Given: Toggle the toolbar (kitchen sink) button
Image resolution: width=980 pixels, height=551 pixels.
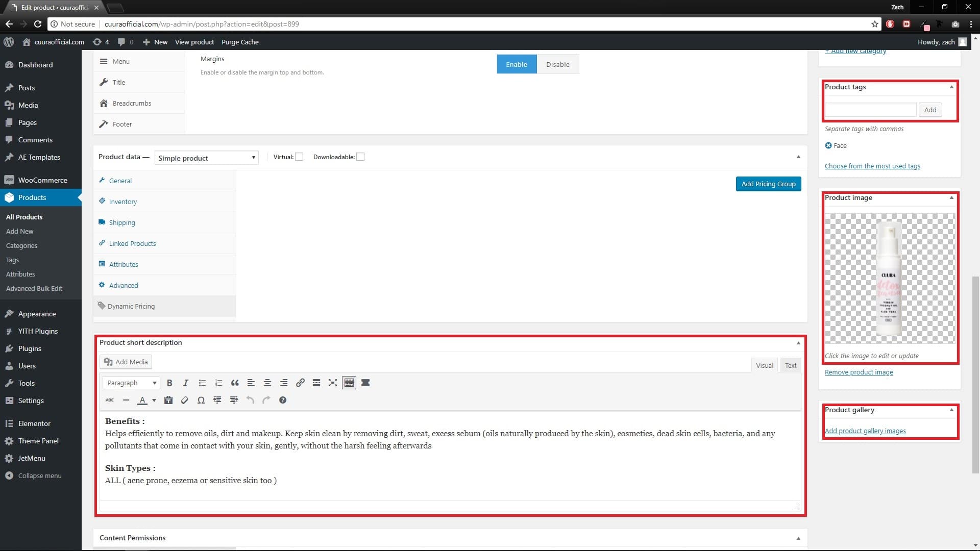Looking at the screenshot, I should [349, 383].
